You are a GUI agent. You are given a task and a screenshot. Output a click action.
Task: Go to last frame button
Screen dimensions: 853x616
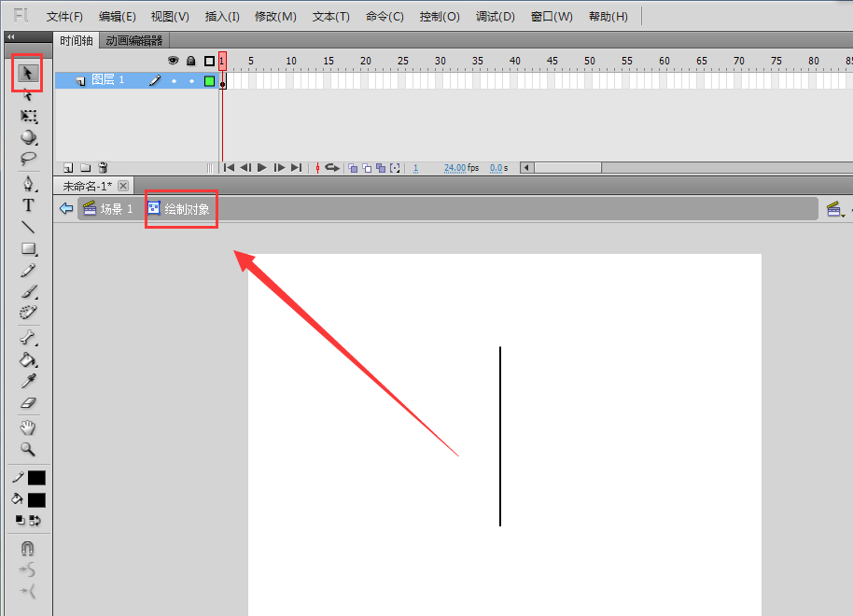[x=296, y=168]
